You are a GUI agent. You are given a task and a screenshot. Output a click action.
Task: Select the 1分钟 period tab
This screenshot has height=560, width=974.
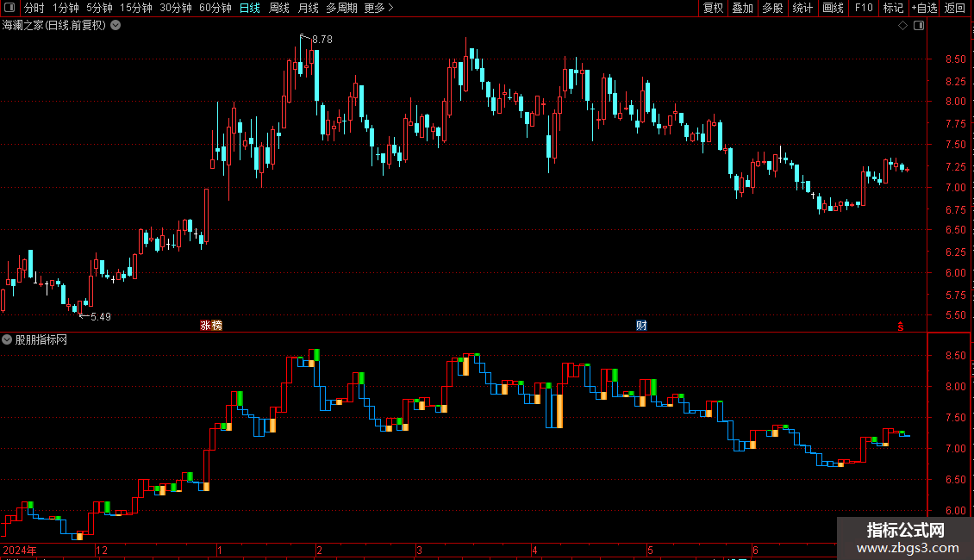point(66,8)
